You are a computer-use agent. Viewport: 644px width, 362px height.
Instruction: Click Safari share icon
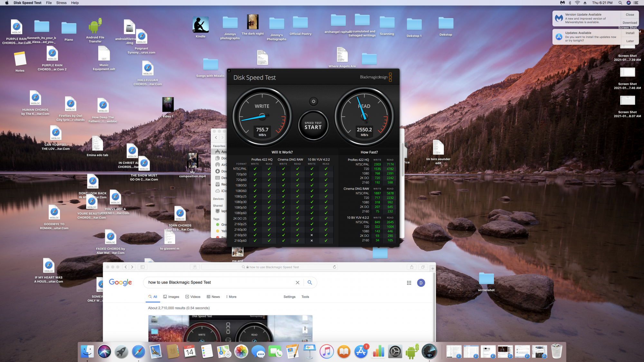(x=412, y=267)
